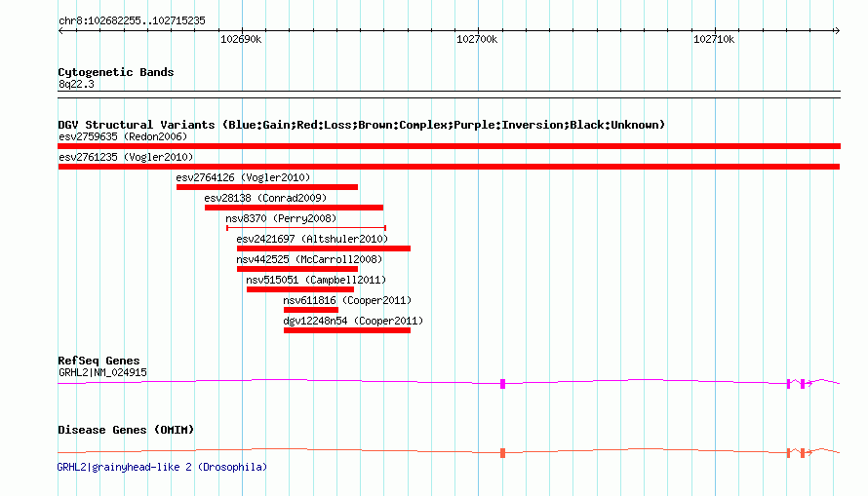Click the nsv611816 (Cooper2011) red bar
Screen dimensions: 868x496
pos(310,310)
